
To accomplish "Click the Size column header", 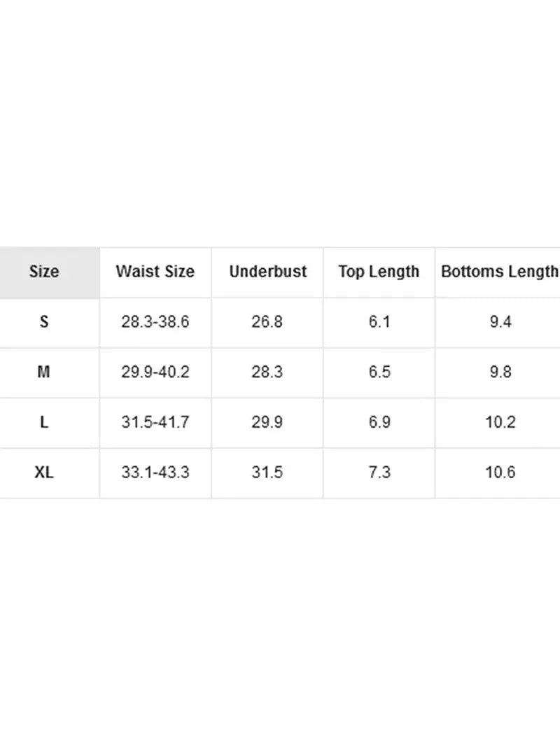I will [x=44, y=272].
